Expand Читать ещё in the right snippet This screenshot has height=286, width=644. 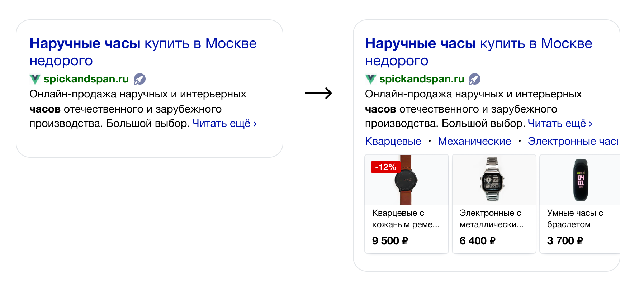pos(557,123)
